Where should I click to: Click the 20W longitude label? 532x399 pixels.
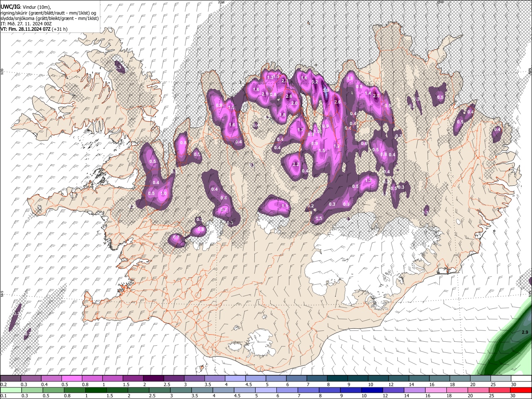pyautogui.click(x=222, y=2)
